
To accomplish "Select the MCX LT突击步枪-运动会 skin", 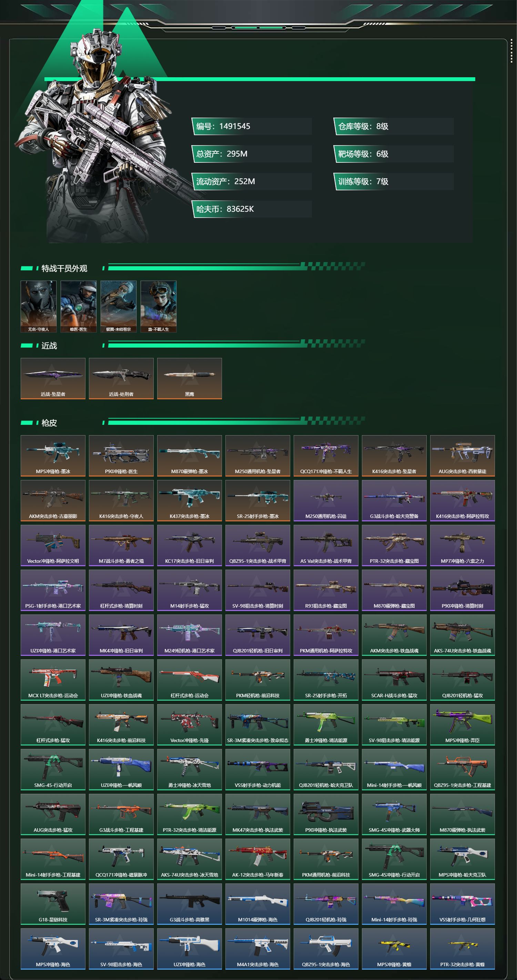I will click(53, 680).
